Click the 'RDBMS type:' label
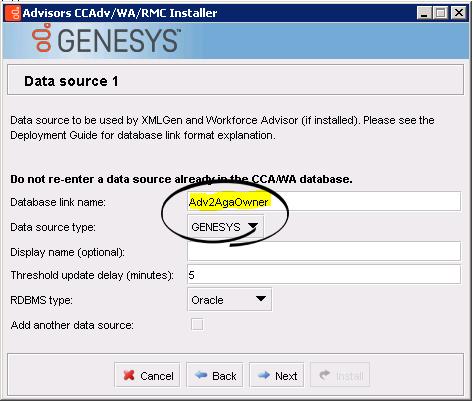 pyautogui.click(x=41, y=300)
